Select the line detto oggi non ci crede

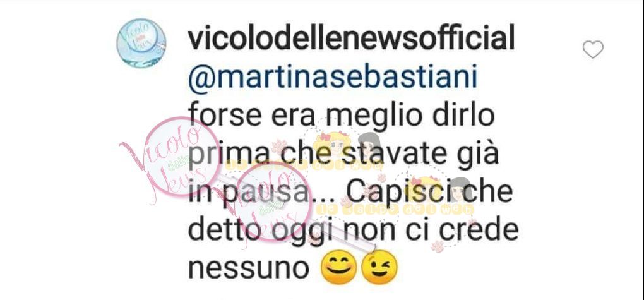pyautogui.click(x=353, y=231)
